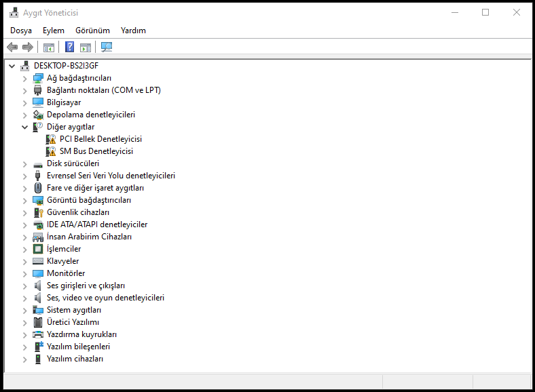Viewport: 535px width, 392px height.
Task: Open the Eylem menu
Action: click(53, 31)
